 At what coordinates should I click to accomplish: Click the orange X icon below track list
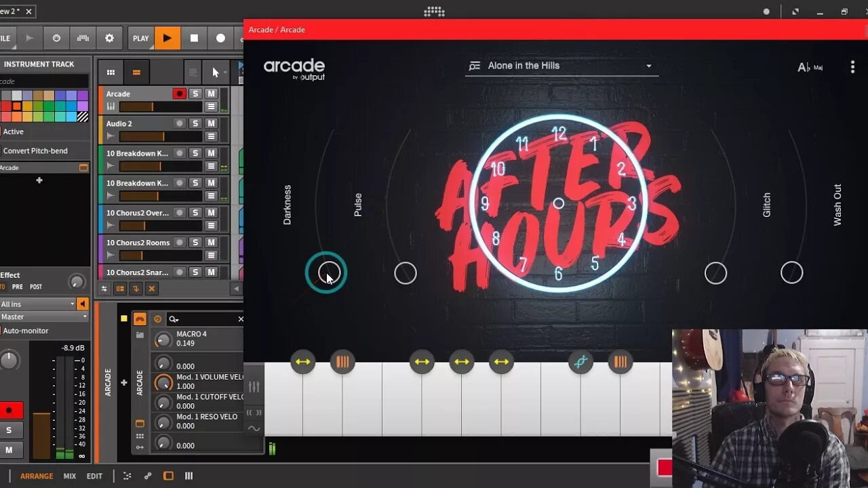click(x=152, y=289)
